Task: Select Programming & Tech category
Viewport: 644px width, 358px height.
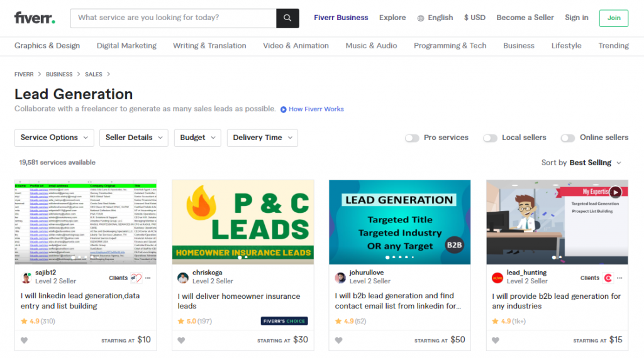Action: 450,46
